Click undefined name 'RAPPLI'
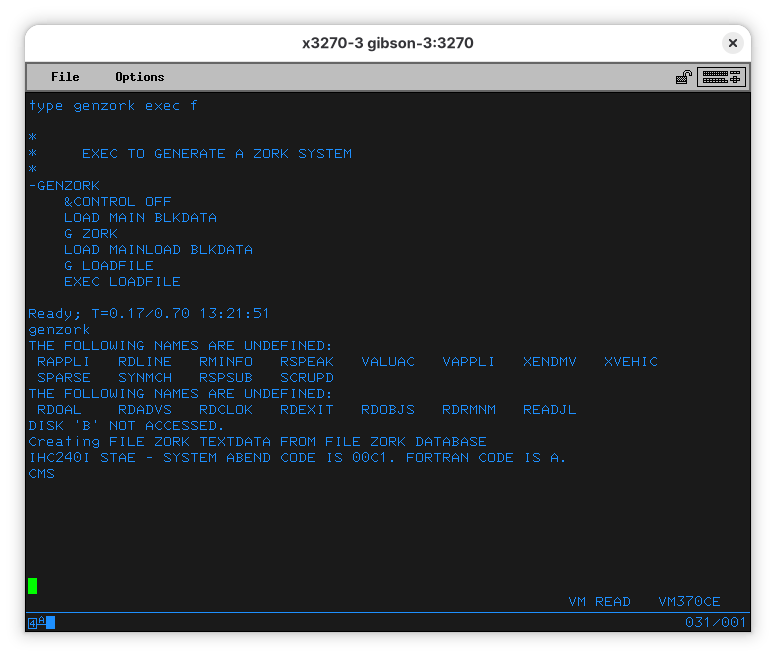The width and height of the screenshot is (776, 657). (x=63, y=362)
